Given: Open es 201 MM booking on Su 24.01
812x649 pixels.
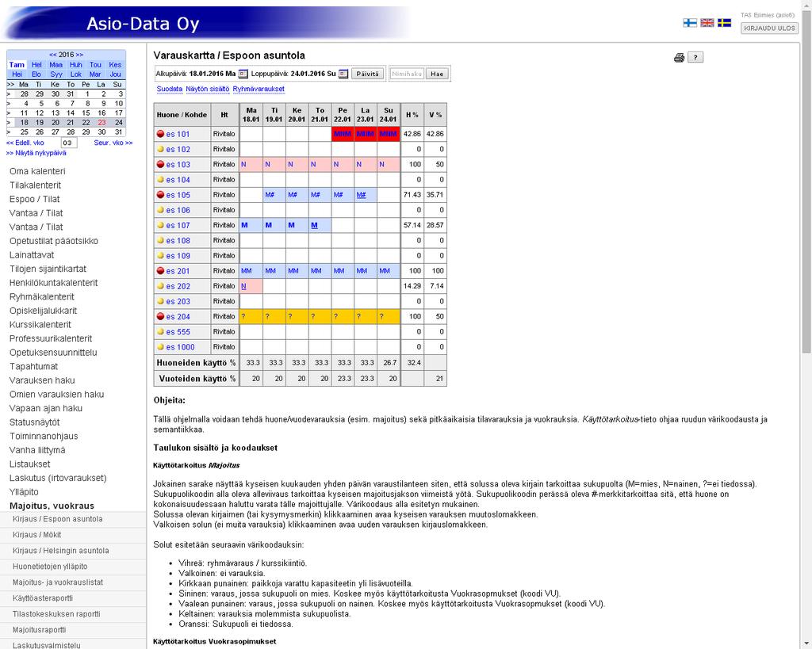Looking at the screenshot, I should coord(388,271).
